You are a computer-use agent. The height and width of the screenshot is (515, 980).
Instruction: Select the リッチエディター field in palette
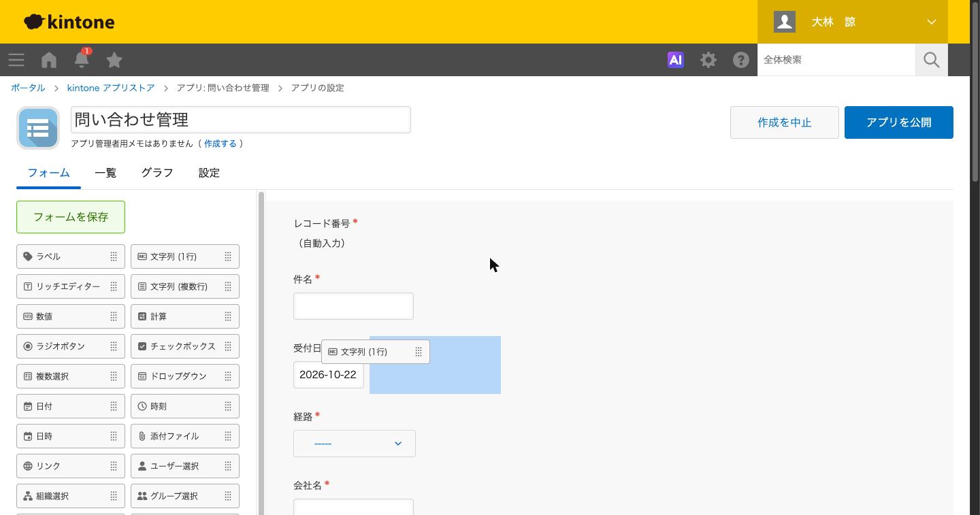click(71, 286)
